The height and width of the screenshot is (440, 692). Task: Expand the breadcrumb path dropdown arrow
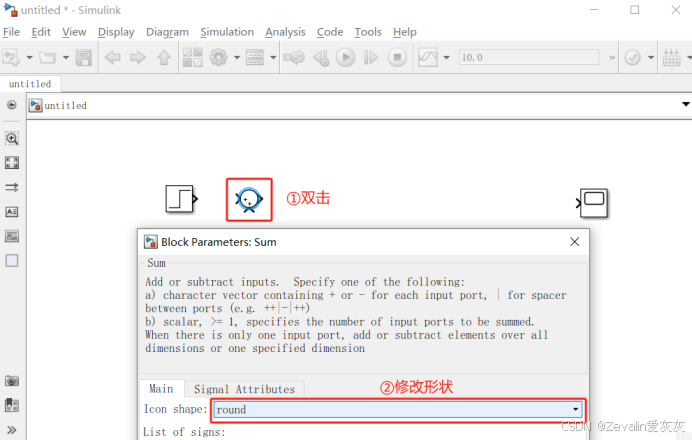click(685, 105)
